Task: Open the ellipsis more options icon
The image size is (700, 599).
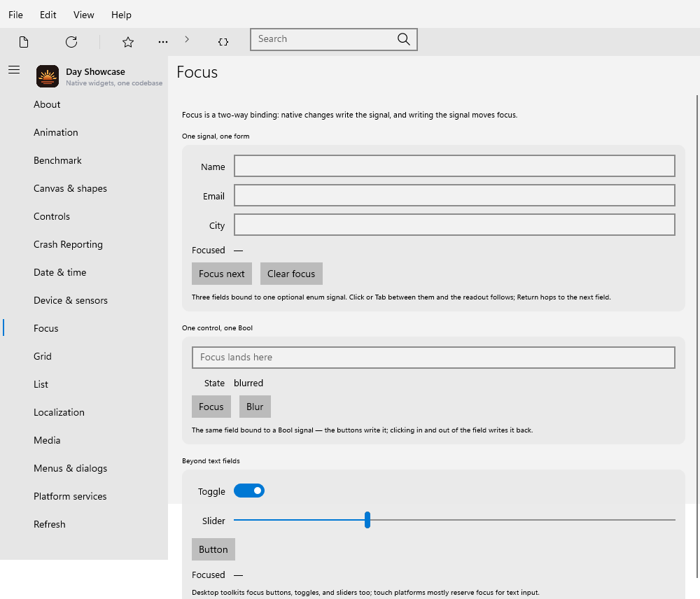Action: 163,42
